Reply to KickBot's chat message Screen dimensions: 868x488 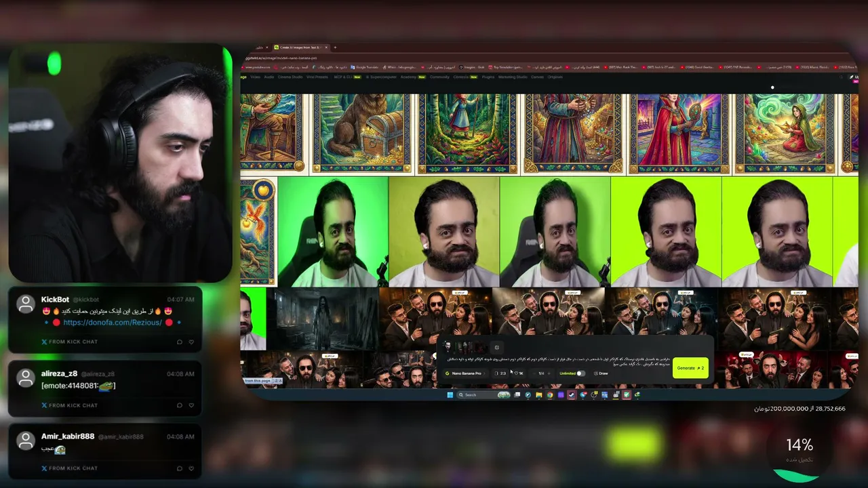click(x=179, y=342)
